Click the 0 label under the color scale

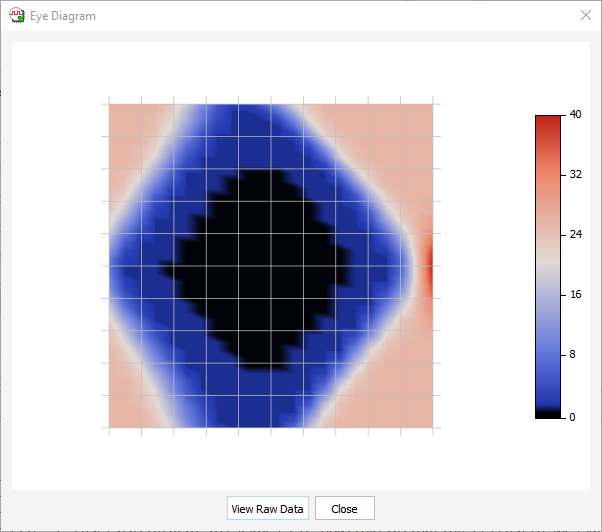tap(572, 417)
